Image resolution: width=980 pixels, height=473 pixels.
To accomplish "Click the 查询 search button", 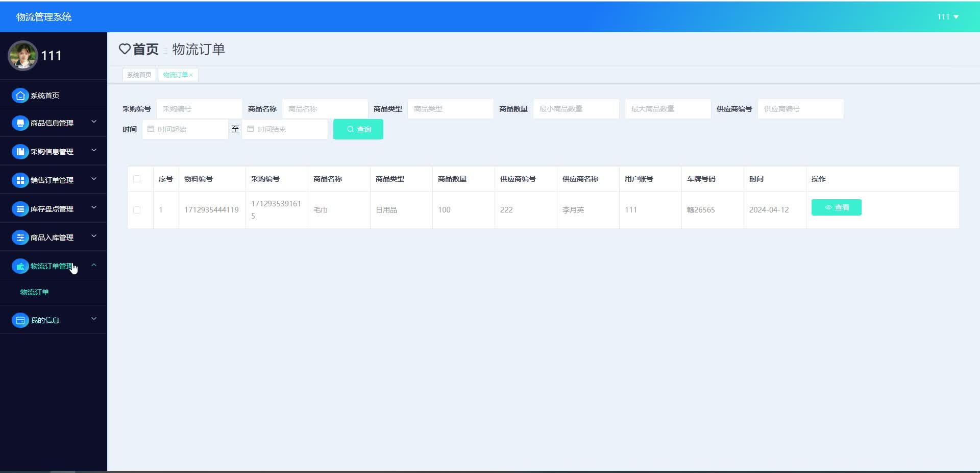I will tap(358, 129).
